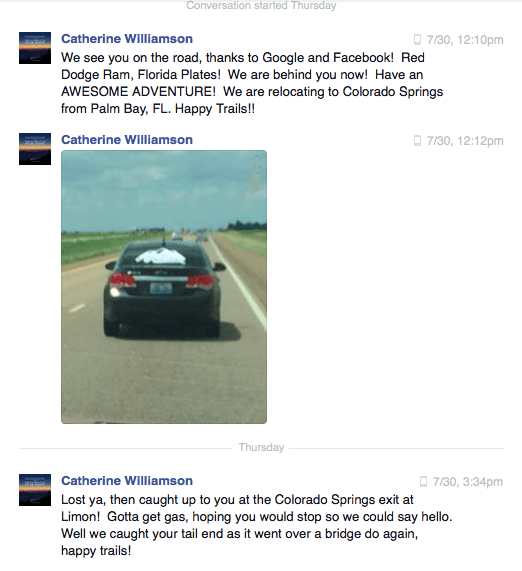Click mobile phone icon beside 7/30, 3:34pm
Viewport: 522px width, 571px height.
pyautogui.click(x=423, y=481)
